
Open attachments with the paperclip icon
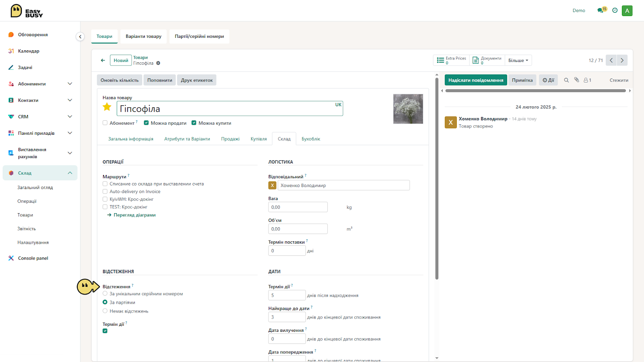click(x=577, y=80)
